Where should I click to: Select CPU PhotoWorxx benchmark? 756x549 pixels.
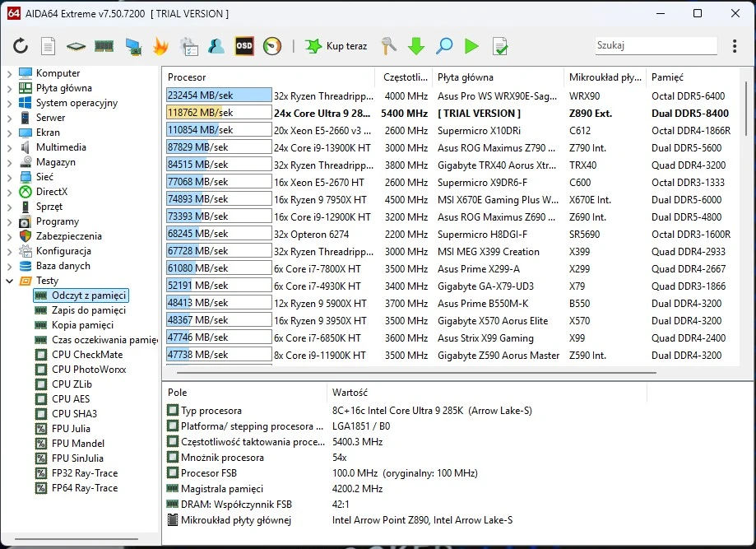89,370
